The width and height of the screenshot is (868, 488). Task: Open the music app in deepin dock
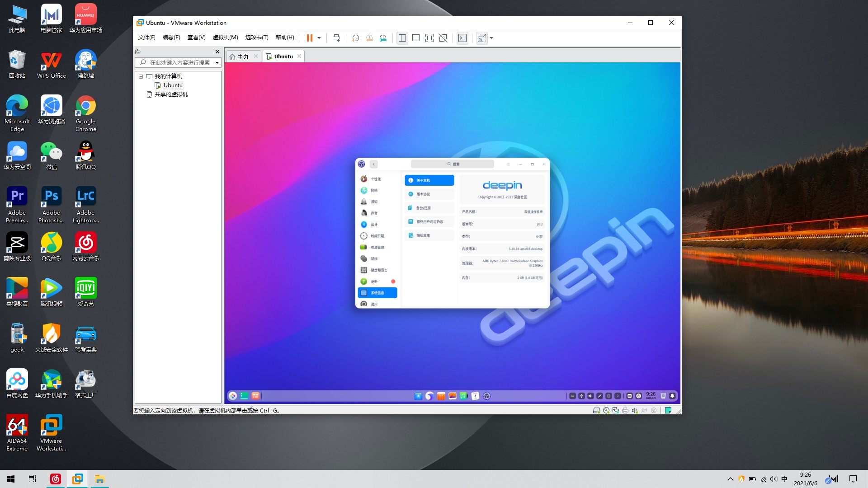coord(463,396)
